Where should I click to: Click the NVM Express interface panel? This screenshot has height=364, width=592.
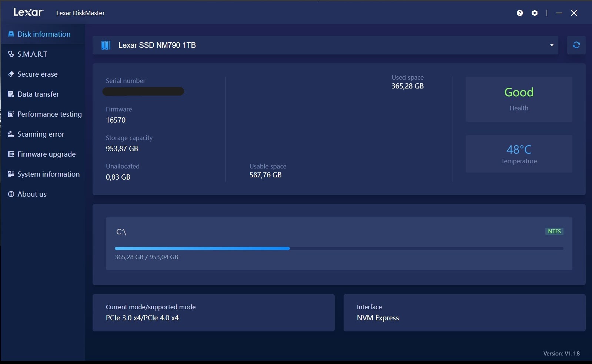click(464, 313)
